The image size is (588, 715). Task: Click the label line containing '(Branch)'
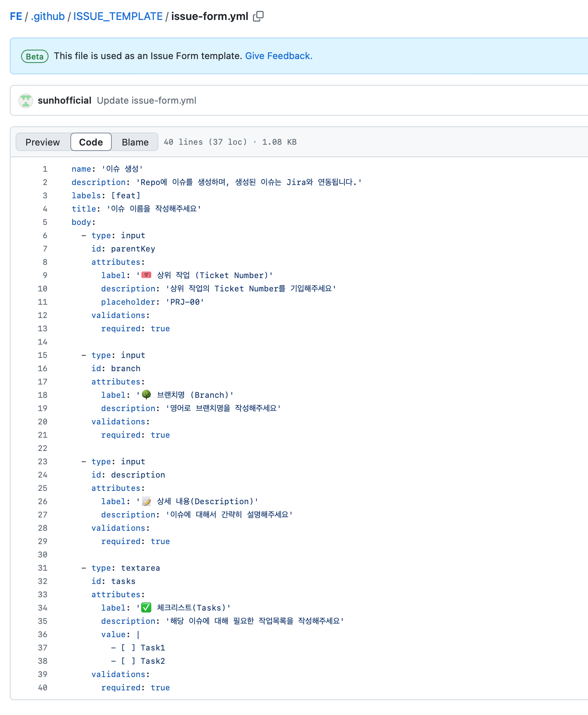coord(167,395)
